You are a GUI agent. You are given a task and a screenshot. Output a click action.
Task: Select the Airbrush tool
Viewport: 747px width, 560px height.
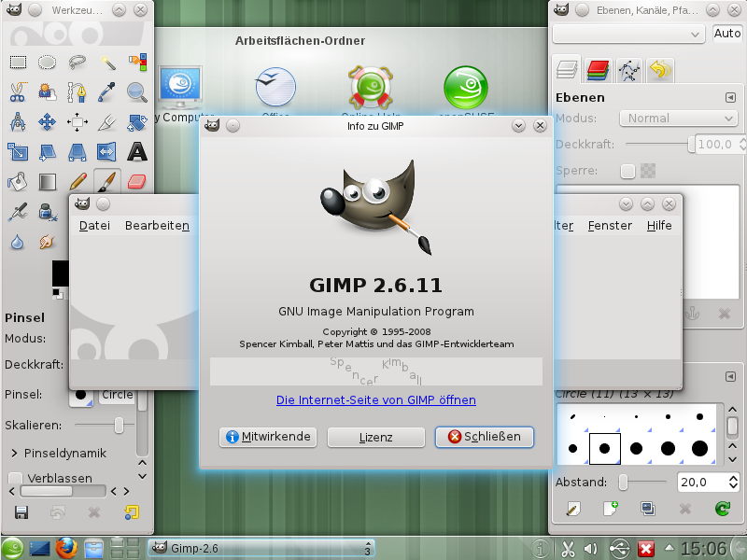18,212
